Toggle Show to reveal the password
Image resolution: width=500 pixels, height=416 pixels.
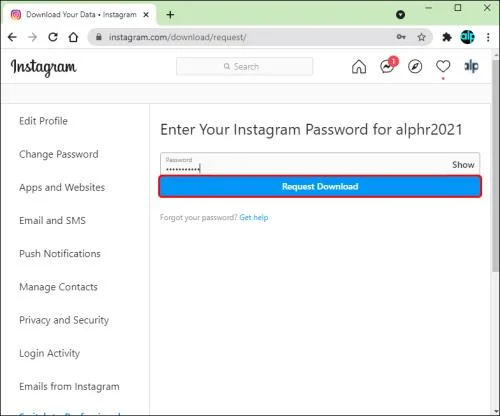click(463, 165)
